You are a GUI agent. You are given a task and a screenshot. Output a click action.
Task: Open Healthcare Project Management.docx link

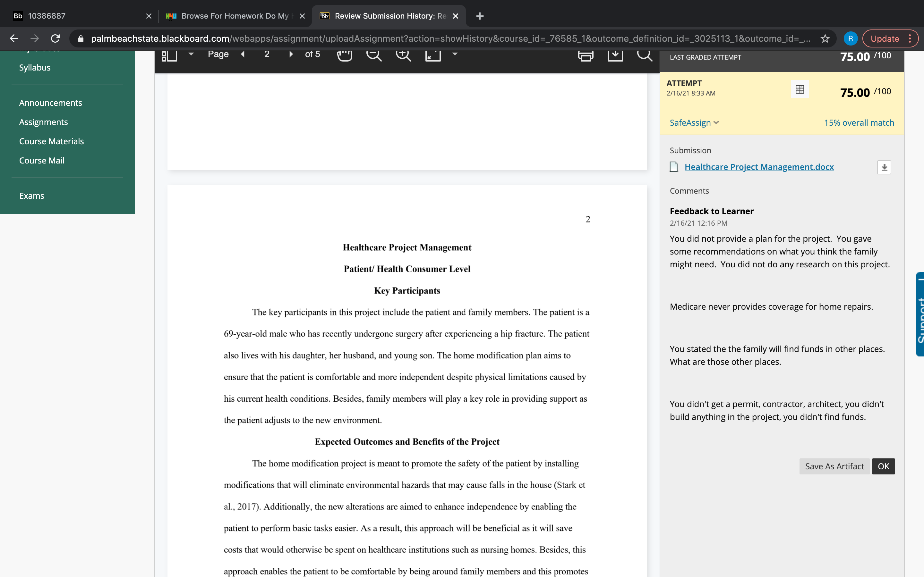coord(759,167)
